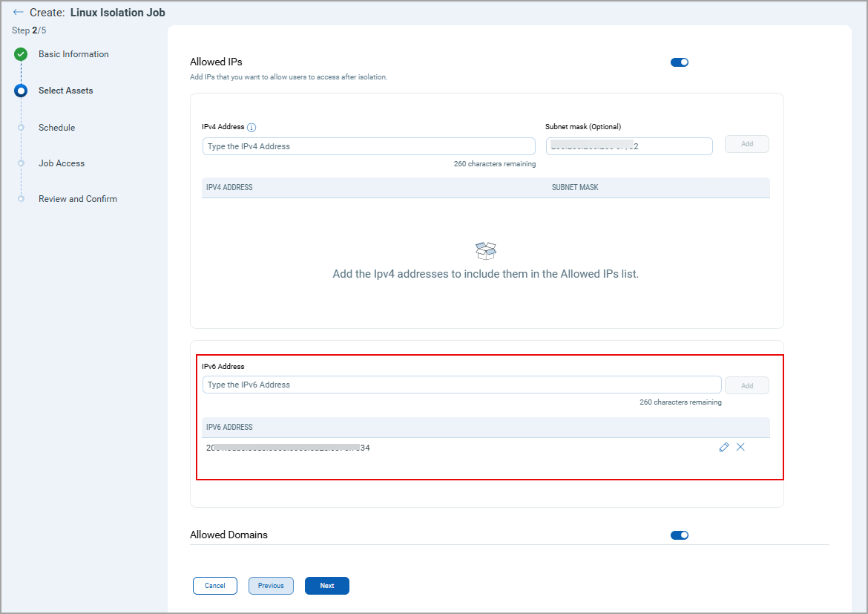Click the Cancel button

pyautogui.click(x=214, y=586)
